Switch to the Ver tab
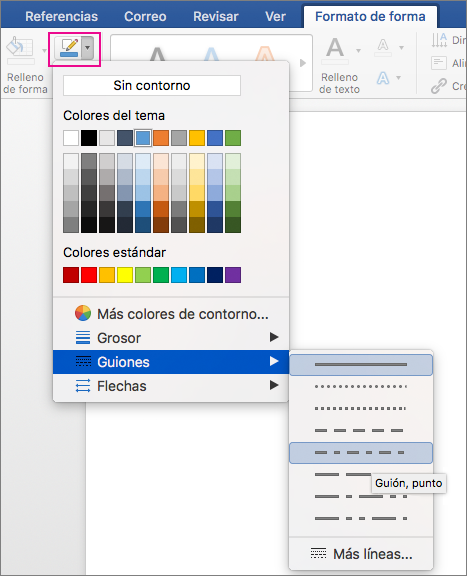This screenshot has height=576, width=467. [276, 17]
